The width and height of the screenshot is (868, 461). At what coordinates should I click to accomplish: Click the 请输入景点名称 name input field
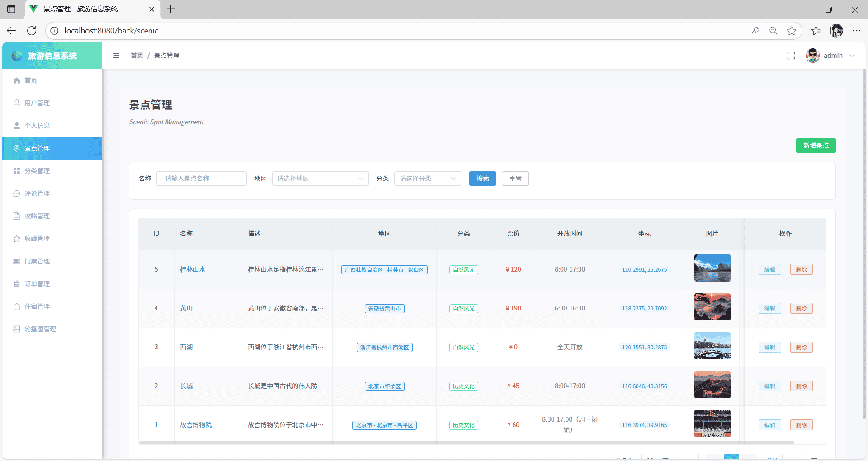202,179
